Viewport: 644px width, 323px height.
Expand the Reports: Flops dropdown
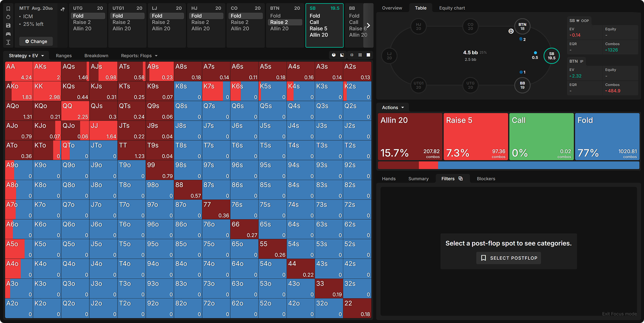(139, 56)
